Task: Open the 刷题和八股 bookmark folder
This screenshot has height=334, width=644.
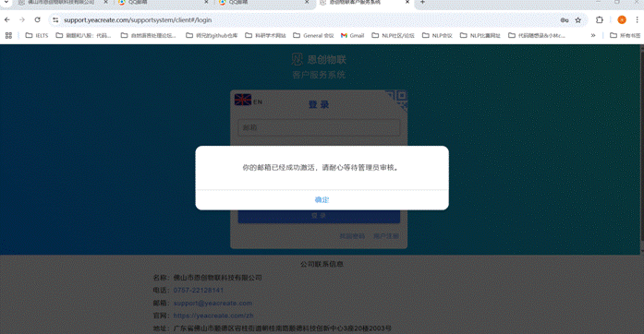Action: point(84,36)
